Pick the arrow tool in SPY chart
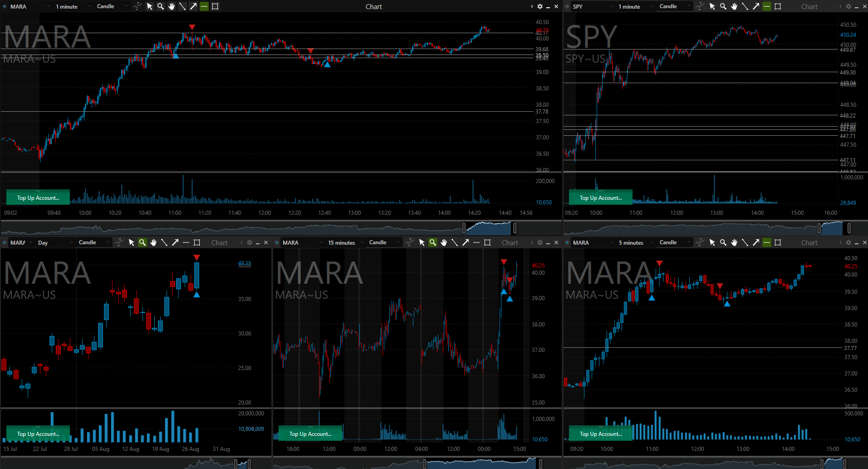Viewport: 868px width, 469px height. coord(756,6)
